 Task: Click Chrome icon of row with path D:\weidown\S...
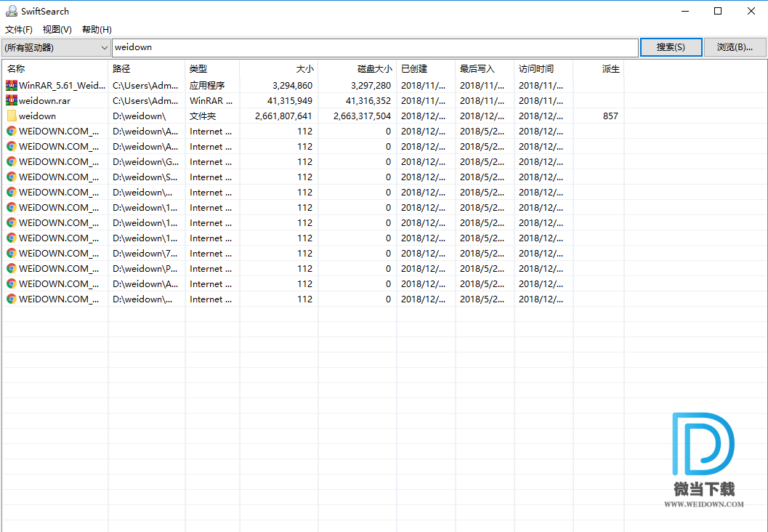coord(12,177)
